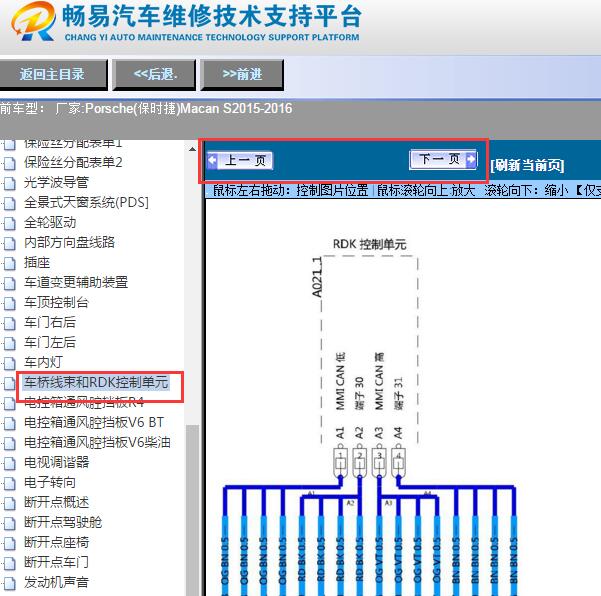This screenshot has height=596, width=601.
Task: Go forward with the >>前进 button
Action: point(242,74)
